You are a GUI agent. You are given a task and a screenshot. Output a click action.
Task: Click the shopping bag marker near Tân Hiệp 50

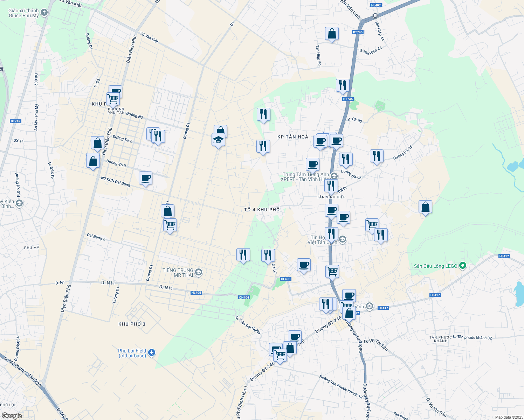point(332,34)
